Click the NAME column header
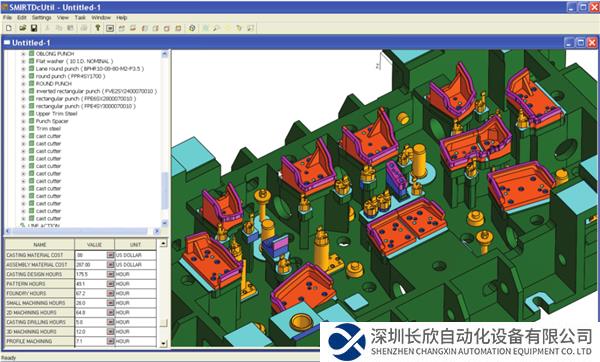Screen dimensions: 600x362 (40, 244)
